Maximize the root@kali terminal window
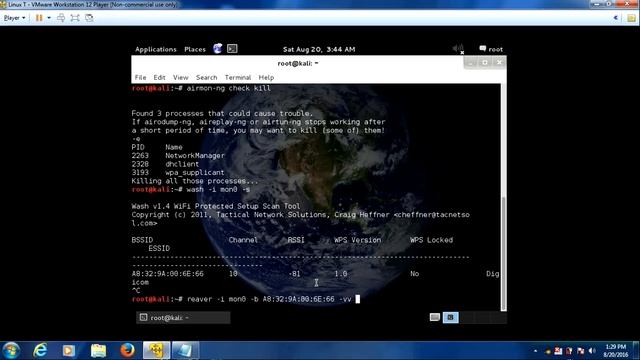 [484, 62]
